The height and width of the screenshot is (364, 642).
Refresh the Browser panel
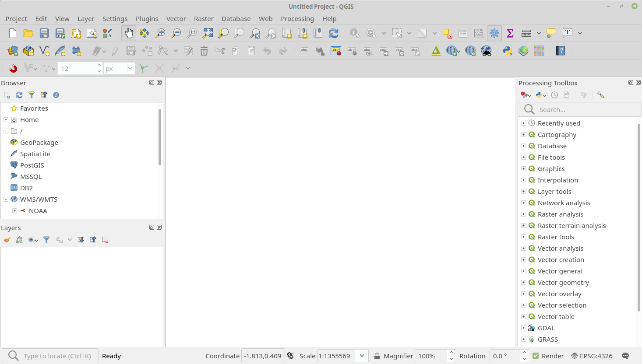[19, 95]
